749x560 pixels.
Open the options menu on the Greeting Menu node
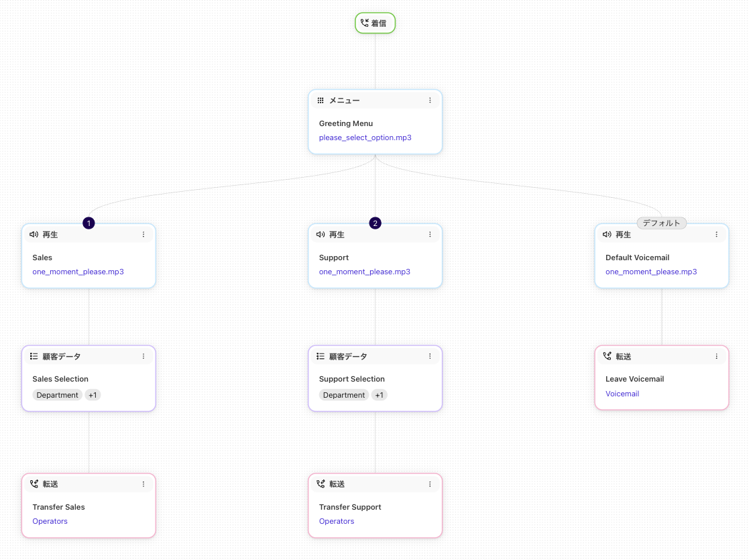tap(430, 100)
